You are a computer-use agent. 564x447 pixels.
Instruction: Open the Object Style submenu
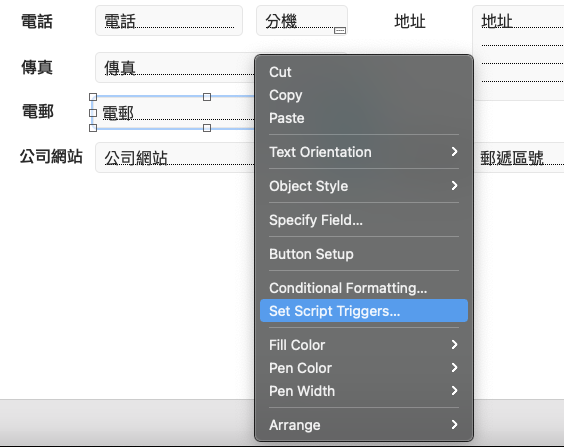pyautogui.click(x=364, y=186)
